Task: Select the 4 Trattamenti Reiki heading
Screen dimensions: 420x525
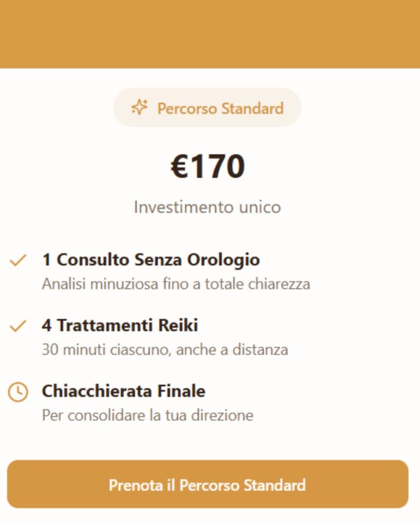Action: (x=119, y=326)
